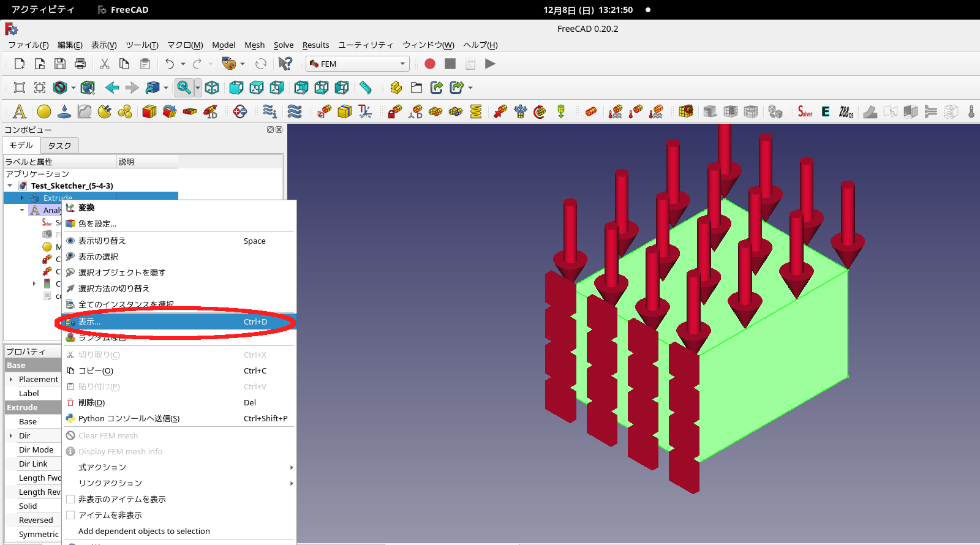Click the spring constraint coil icon
This screenshot has width=980, height=545.
click(x=476, y=111)
